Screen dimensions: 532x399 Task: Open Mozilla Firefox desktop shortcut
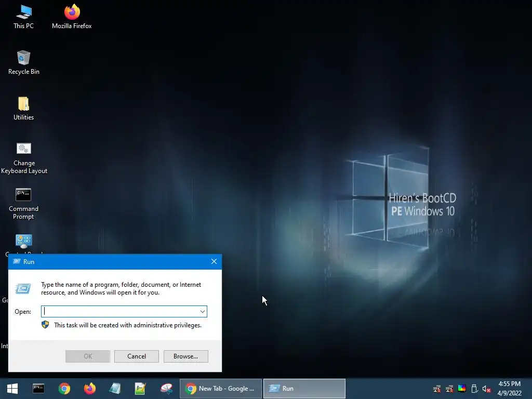coord(72,17)
